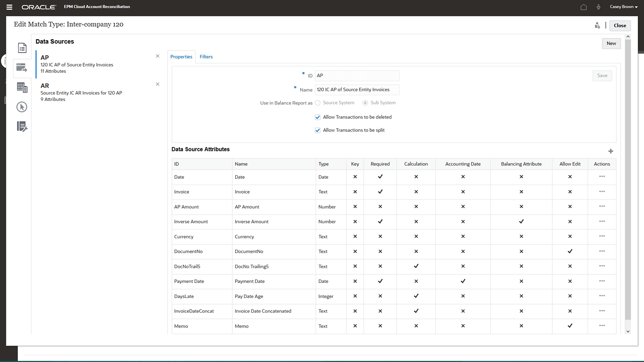Add a new data source attribute
This screenshot has width=644, height=362.
[610, 151]
